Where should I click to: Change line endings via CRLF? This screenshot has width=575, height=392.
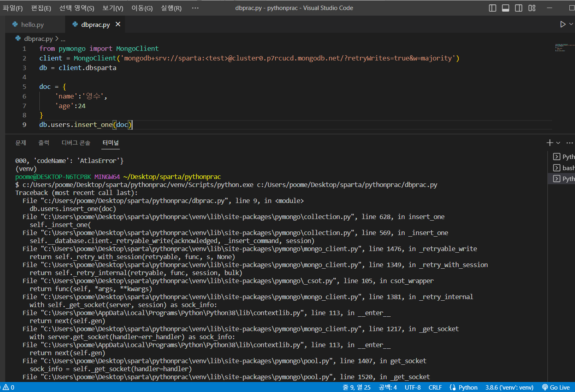[x=435, y=387]
